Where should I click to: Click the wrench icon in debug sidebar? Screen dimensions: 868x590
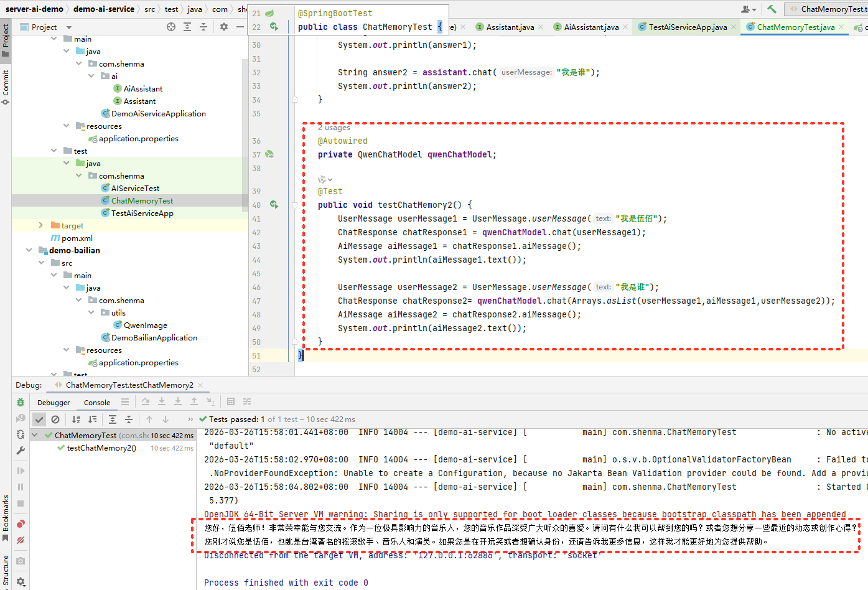21,451
